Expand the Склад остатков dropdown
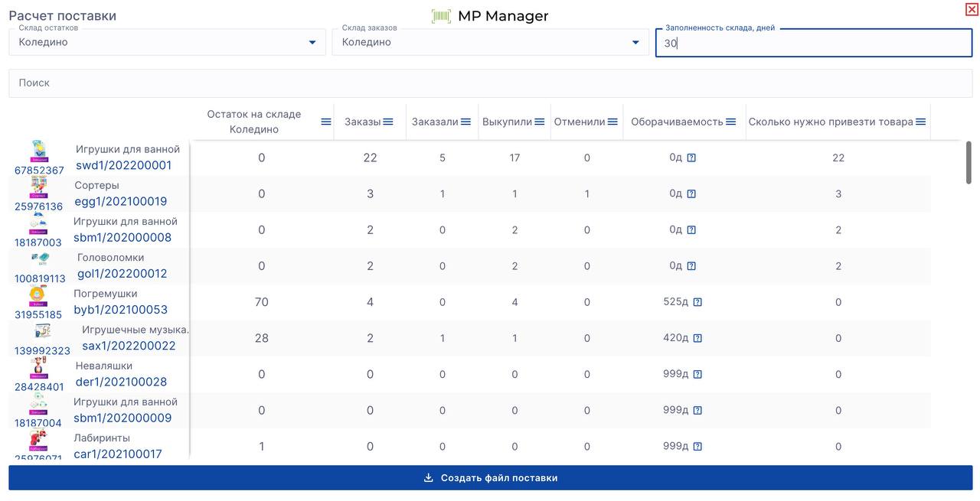Screen dimensions: 980x501 312,43
